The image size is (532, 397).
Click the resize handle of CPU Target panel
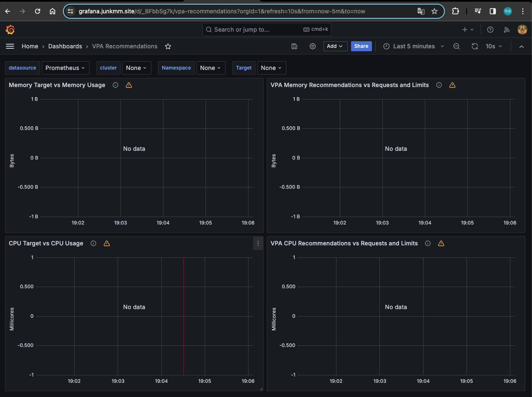pyautogui.click(x=261, y=389)
